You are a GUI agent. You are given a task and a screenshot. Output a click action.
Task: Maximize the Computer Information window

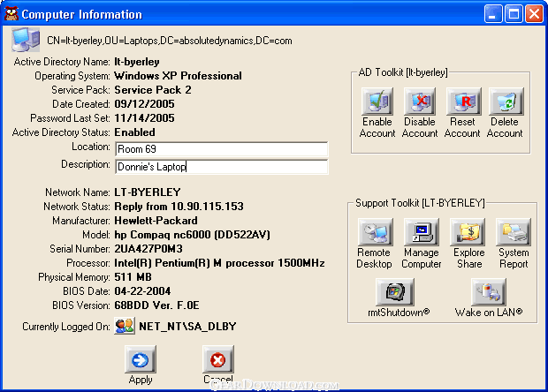514,14
